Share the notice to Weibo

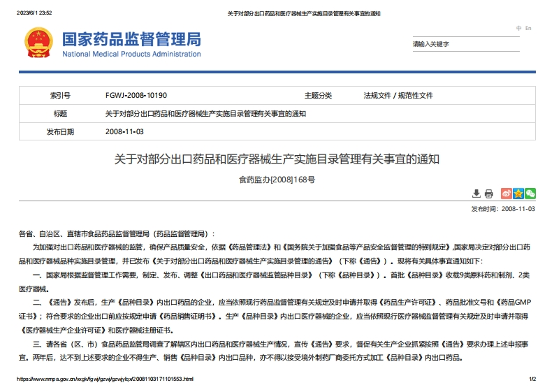(506, 194)
